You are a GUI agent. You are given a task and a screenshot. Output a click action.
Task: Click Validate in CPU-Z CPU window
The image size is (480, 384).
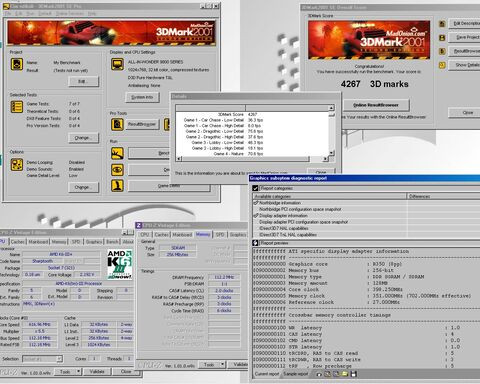(x=97, y=371)
